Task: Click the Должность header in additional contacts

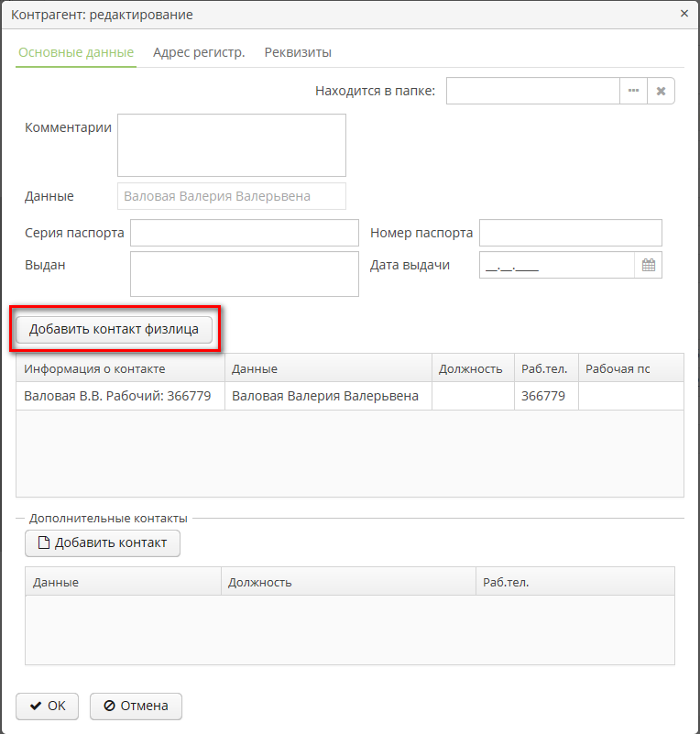Action: 346,582
